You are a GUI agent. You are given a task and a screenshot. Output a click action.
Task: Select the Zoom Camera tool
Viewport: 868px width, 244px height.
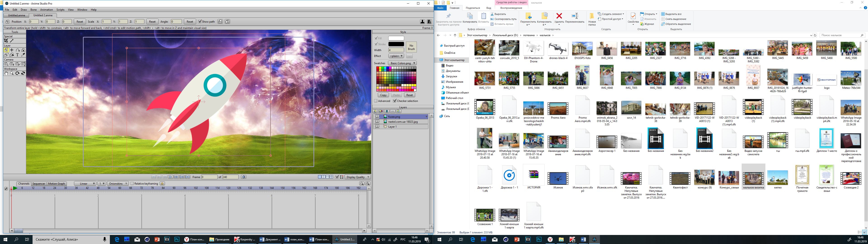(12, 64)
